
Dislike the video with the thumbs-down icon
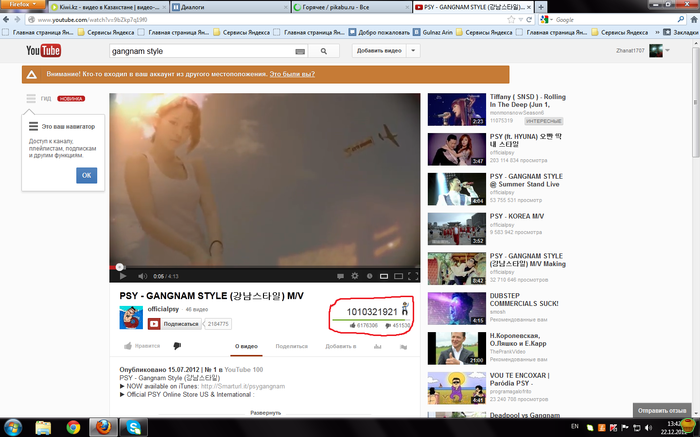177,346
